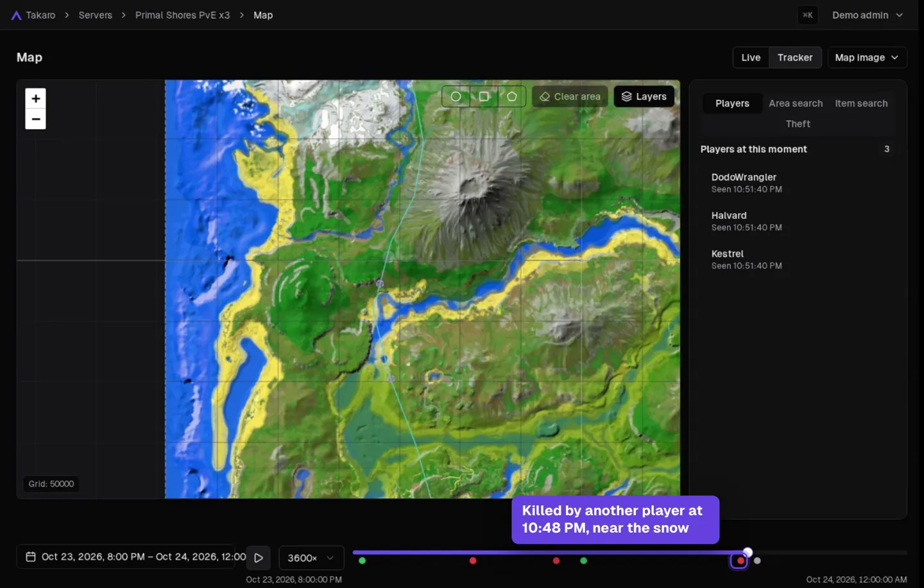924x588 pixels.
Task: Go to Servers in the breadcrumb
Action: coord(95,15)
